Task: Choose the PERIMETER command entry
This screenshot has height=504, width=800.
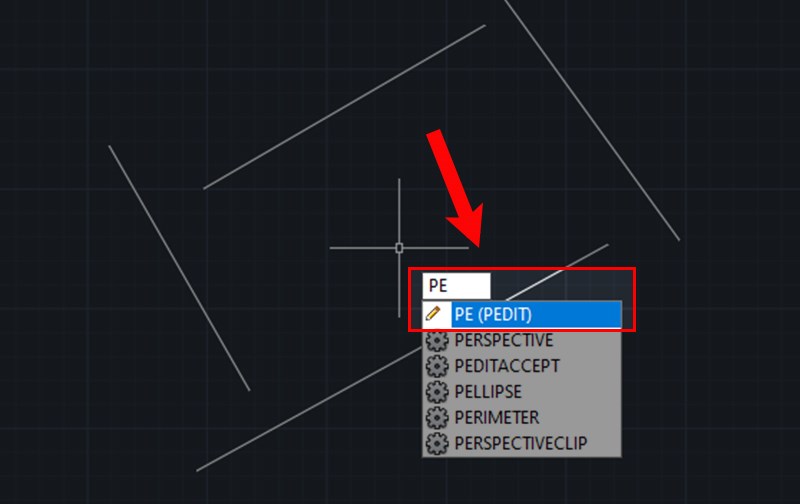Action: (x=521, y=417)
